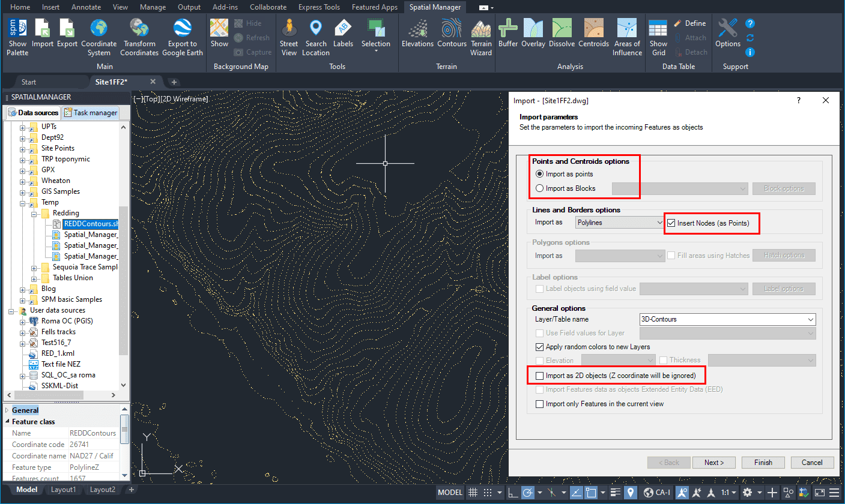Switch to the Start document tab

(x=29, y=82)
